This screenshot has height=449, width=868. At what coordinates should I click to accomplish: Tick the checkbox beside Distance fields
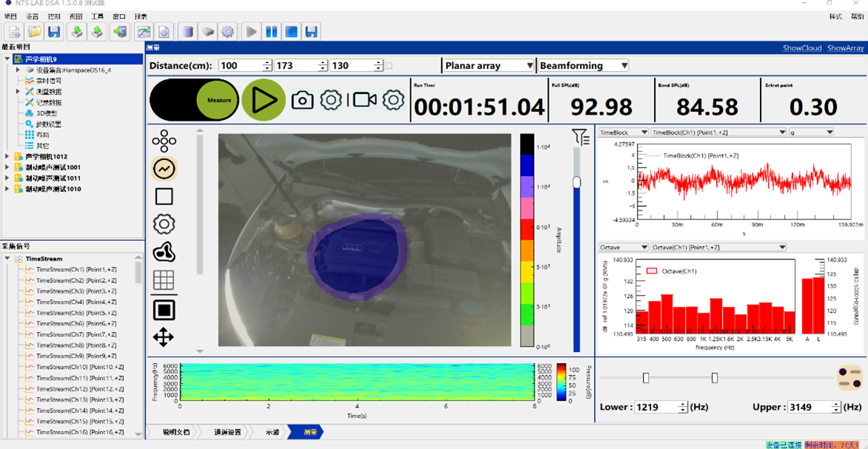[389, 66]
